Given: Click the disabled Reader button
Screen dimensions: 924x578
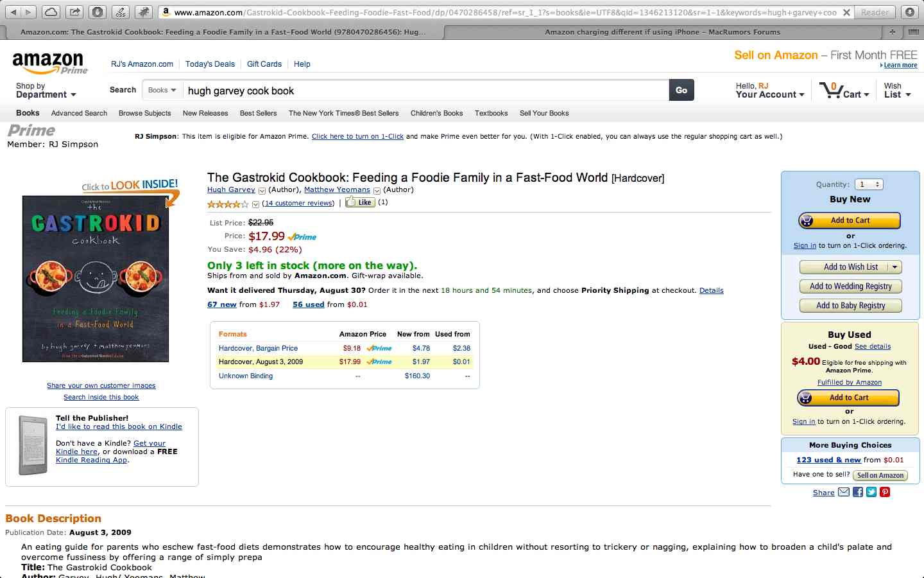Looking at the screenshot, I should (x=875, y=12).
